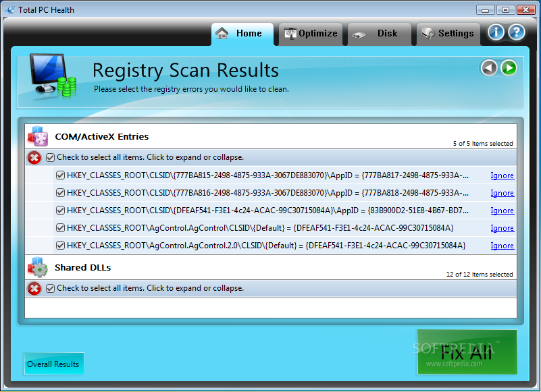Image resolution: width=541 pixels, height=392 pixels.
Task: Click the '12 of 12 items selected' label
Action: pyautogui.click(x=480, y=275)
